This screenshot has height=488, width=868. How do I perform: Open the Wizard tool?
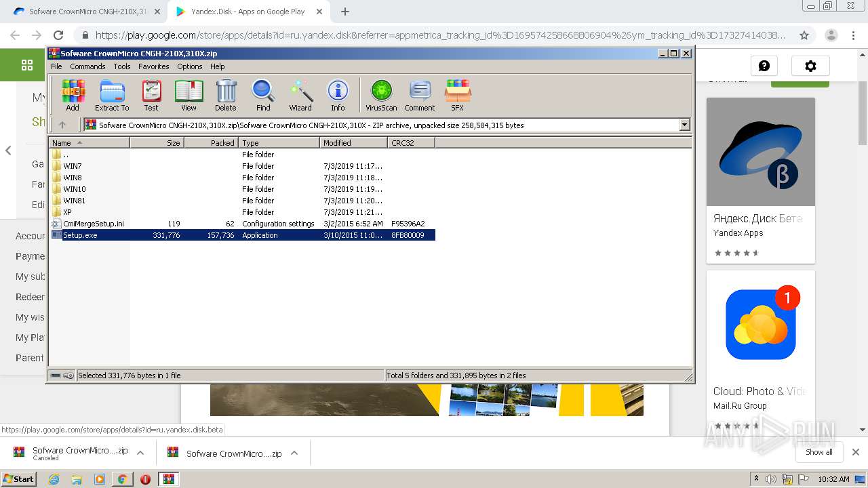click(300, 95)
